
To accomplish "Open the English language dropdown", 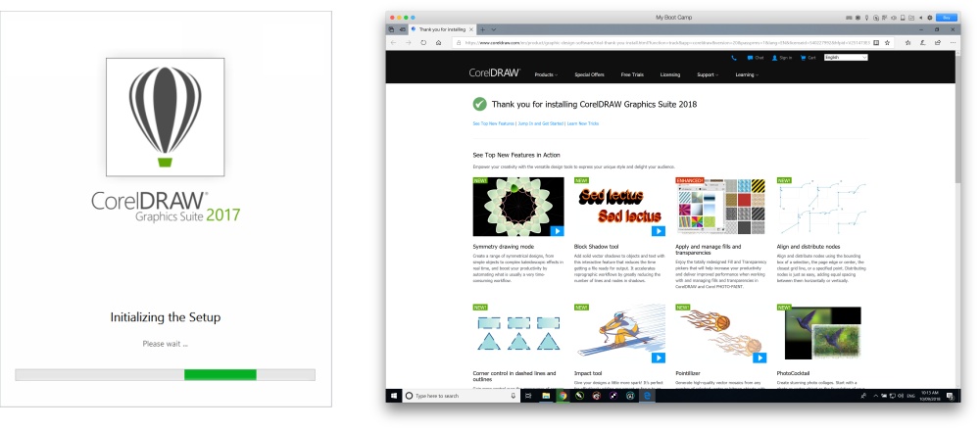I will point(846,58).
